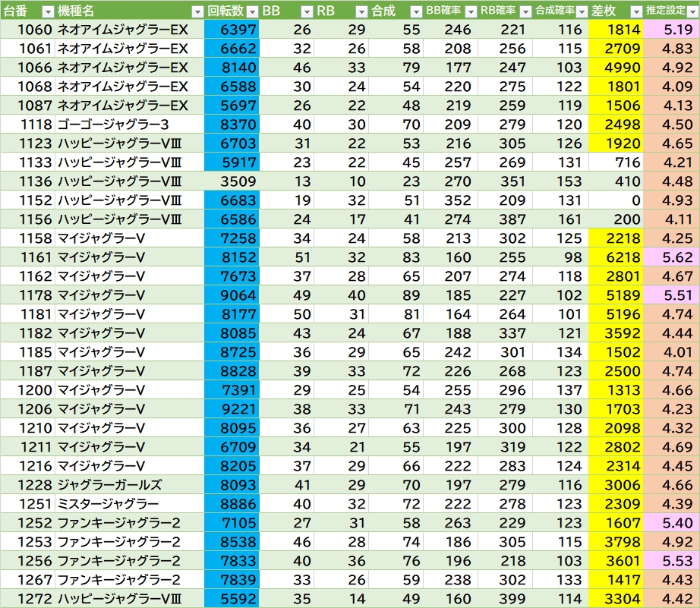
Task: Expand the 回転数 filter arrow
Action: (x=251, y=11)
